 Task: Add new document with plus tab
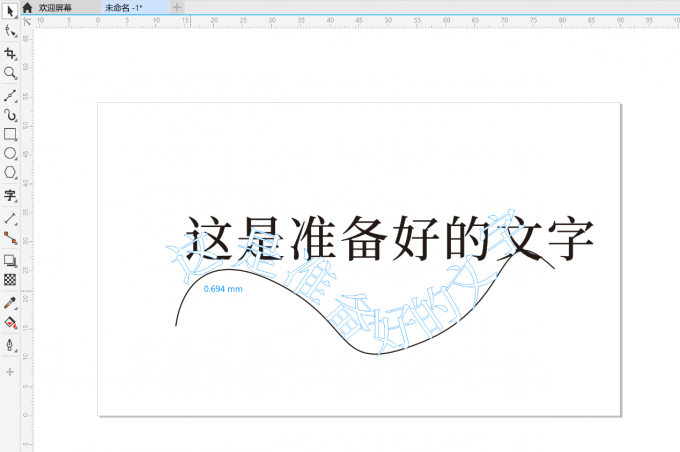tap(177, 7)
